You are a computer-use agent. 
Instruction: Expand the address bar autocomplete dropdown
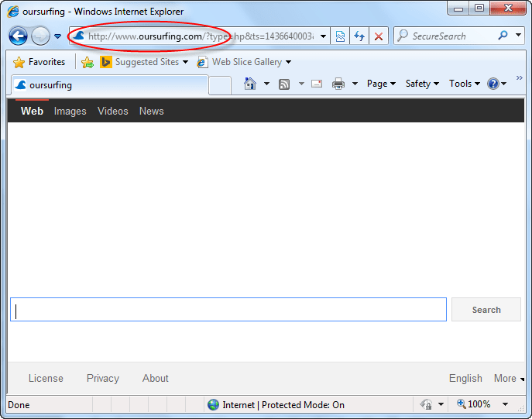(324, 36)
